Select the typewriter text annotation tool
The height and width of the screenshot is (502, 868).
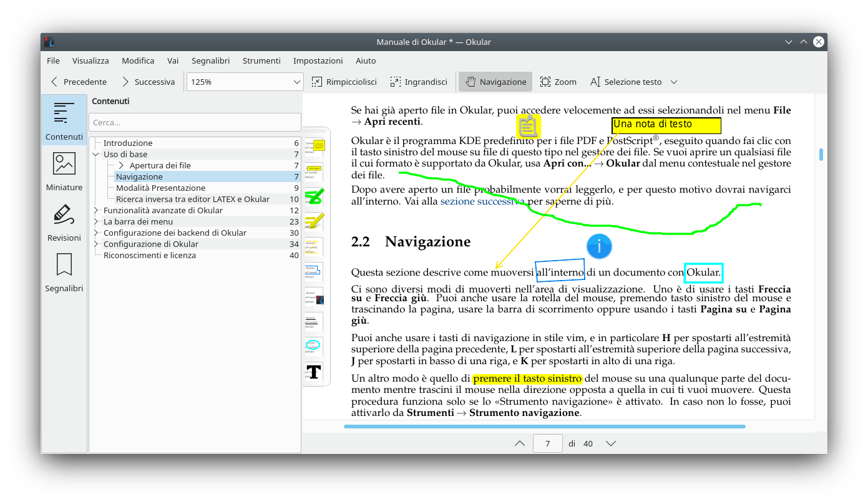(314, 372)
